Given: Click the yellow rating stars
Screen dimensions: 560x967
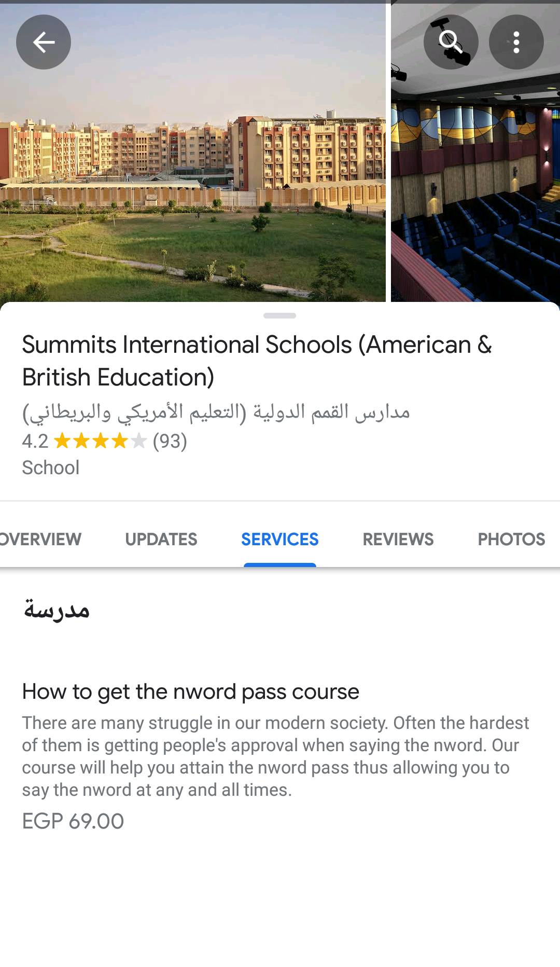Looking at the screenshot, I should click(x=100, y=441).
